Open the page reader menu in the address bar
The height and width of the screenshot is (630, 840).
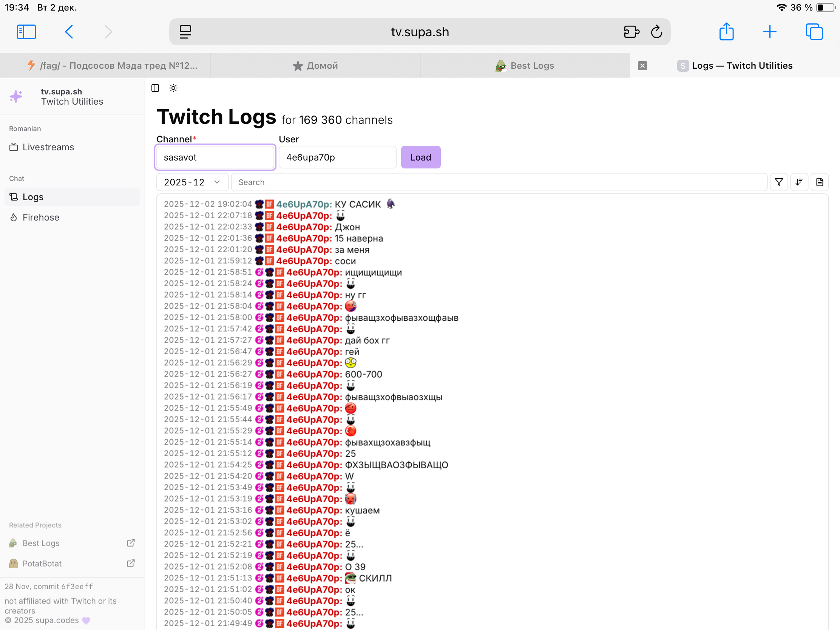pos(185,32)
